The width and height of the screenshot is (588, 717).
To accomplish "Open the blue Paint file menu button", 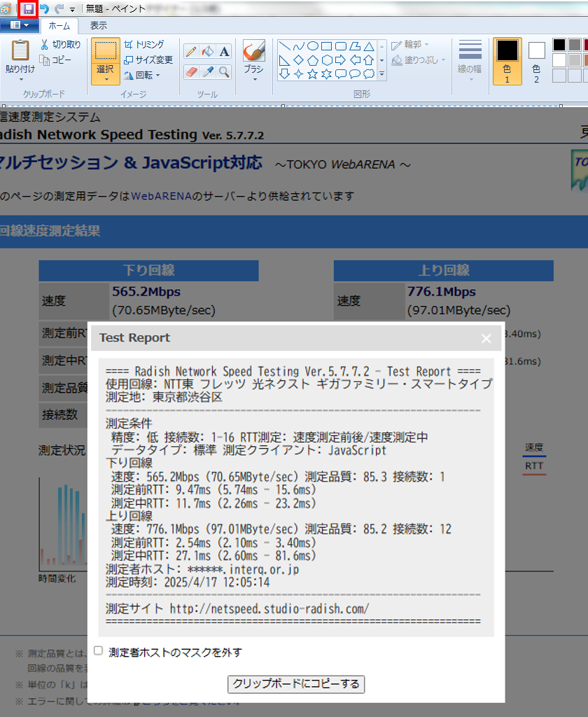I will tap(19, 26).
